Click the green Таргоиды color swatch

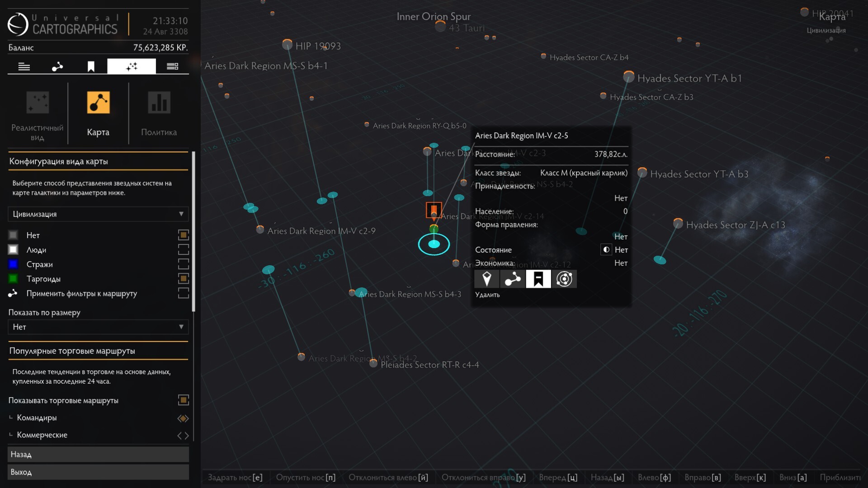tap(13, 278)
